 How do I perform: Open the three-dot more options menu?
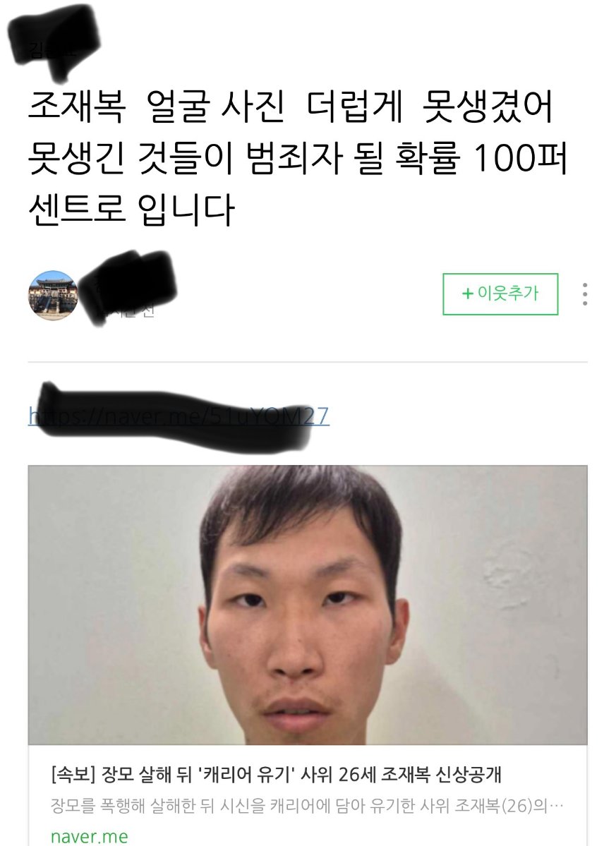pos(585,294)
